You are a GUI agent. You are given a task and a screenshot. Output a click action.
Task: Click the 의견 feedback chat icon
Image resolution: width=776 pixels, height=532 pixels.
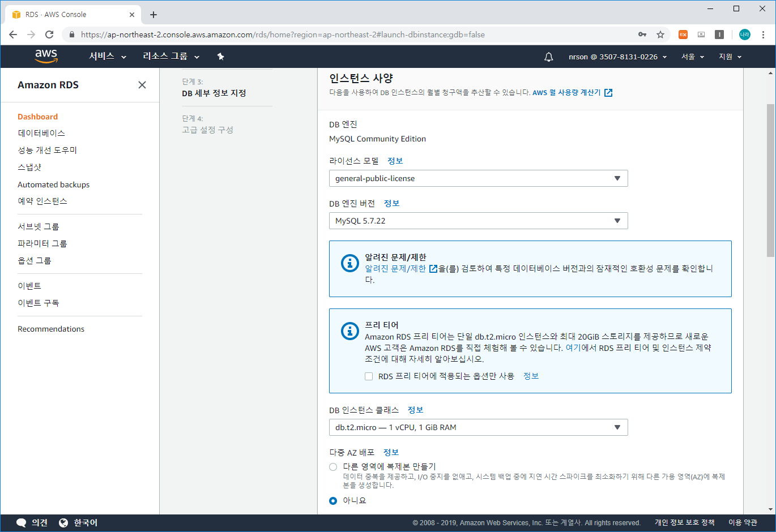(x=22, y=522)
